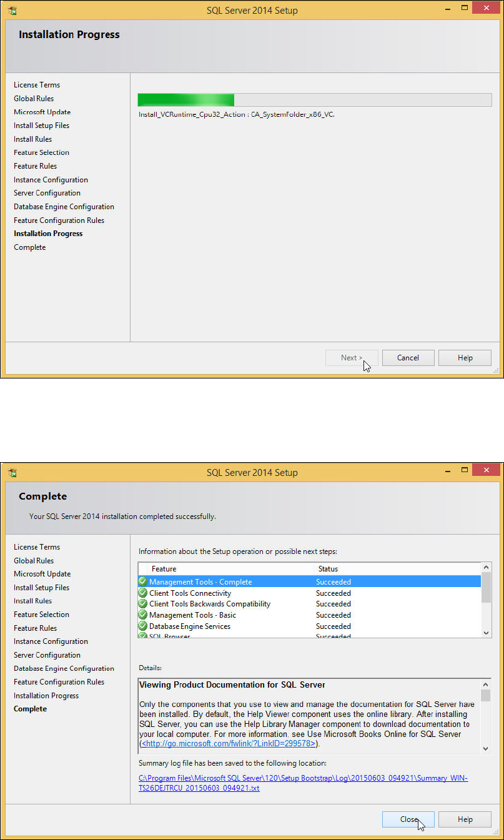
Task: Click Database Engine Configuration in Complete window
Action: pos(64,668)
